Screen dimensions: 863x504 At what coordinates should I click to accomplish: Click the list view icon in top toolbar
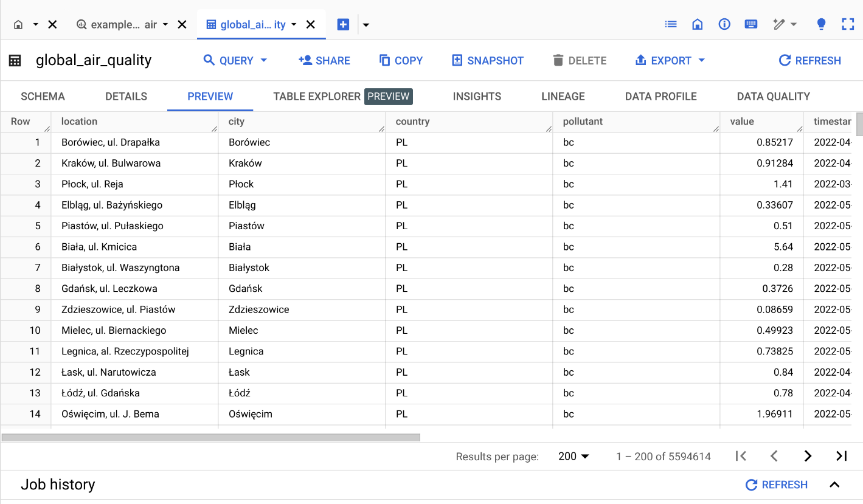coord(671,24)
